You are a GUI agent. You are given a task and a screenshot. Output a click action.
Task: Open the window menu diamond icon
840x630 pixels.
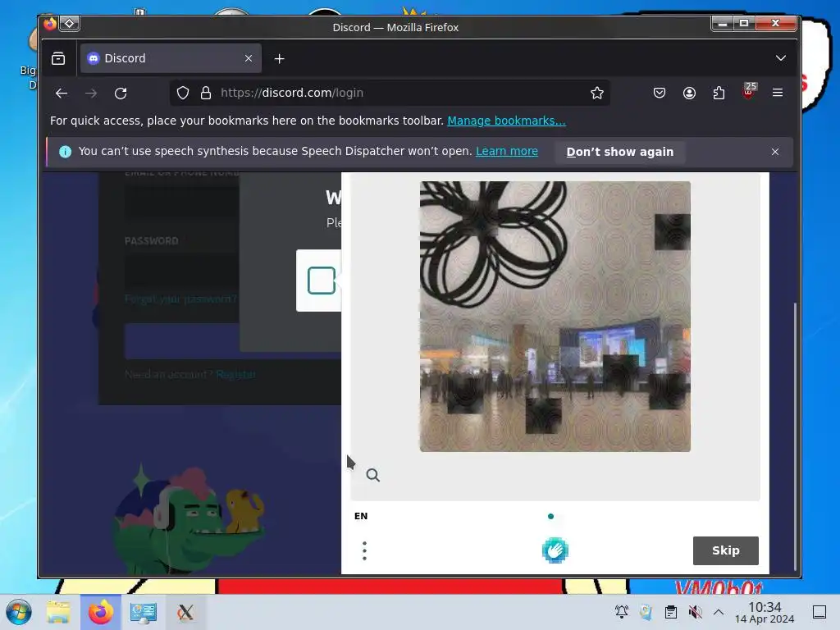[x=69, y=24]
